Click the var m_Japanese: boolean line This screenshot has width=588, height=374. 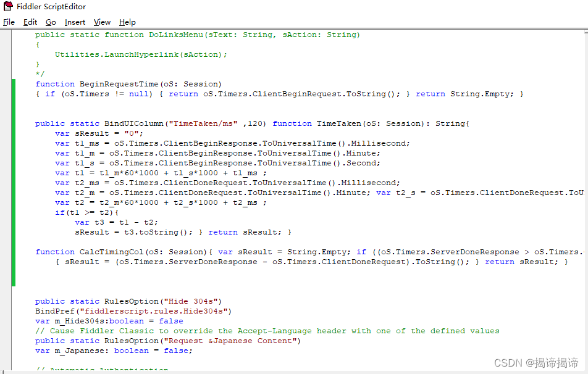coord(114,351)
